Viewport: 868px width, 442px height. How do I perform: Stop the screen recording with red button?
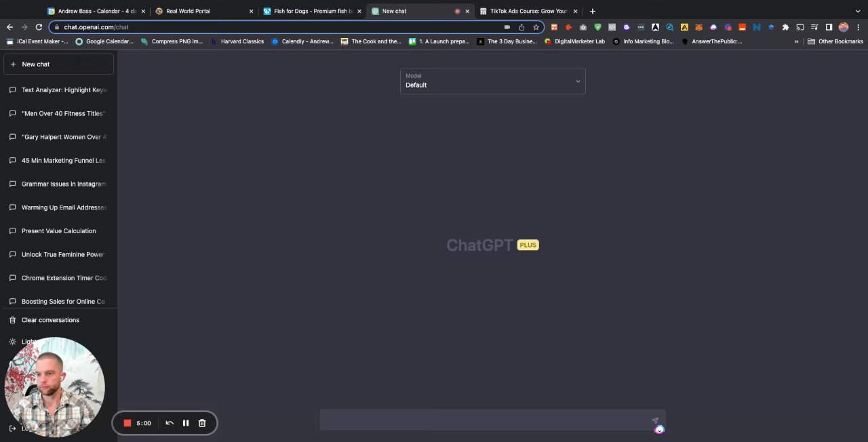(x=127, y=423)
